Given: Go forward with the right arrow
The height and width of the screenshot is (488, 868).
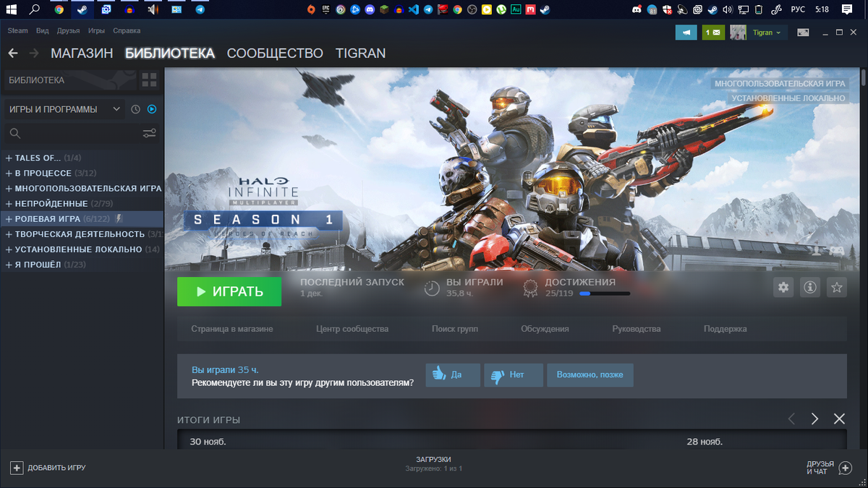Looking at the screenshot, I should point(33,53).
